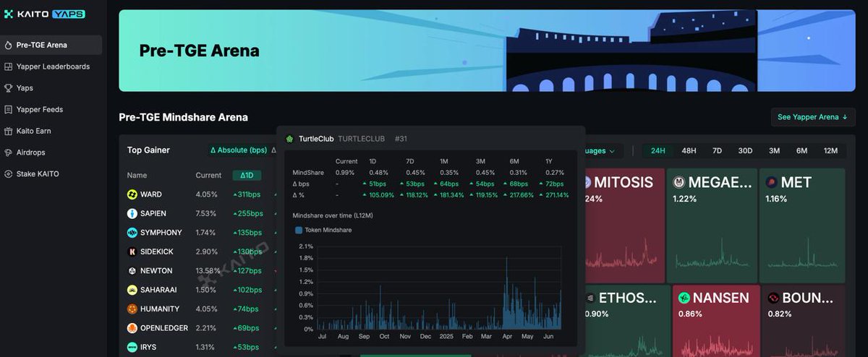Screen dimensions: 868x357
Task: Click the Pre-TGE Arena banner image
Action: (x=487, y=51)
